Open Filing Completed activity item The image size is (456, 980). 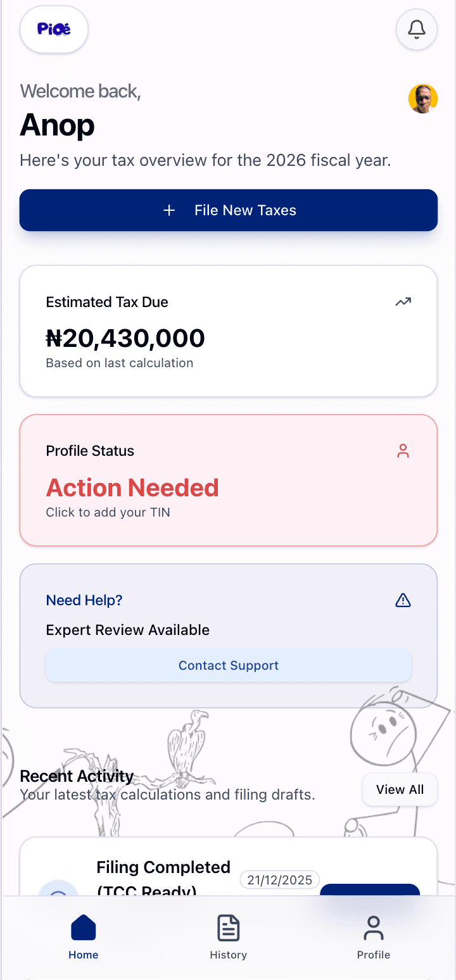(x=163, y=869)
